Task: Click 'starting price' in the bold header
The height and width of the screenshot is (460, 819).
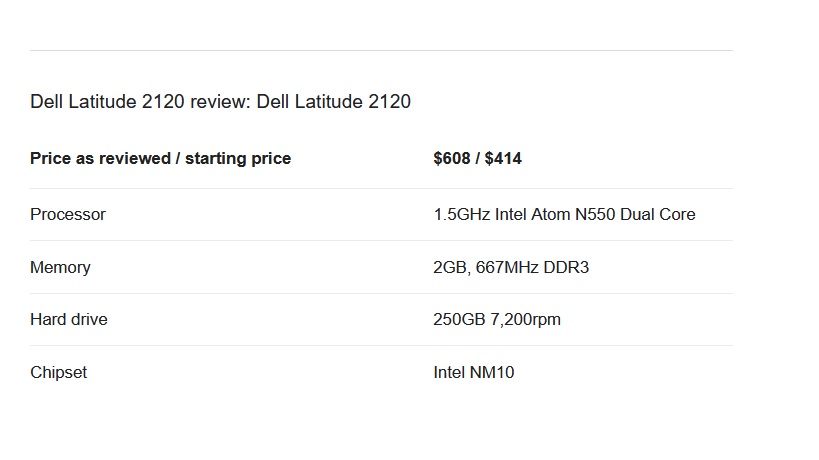Action: pyautogui.click(x=238, y=158)
